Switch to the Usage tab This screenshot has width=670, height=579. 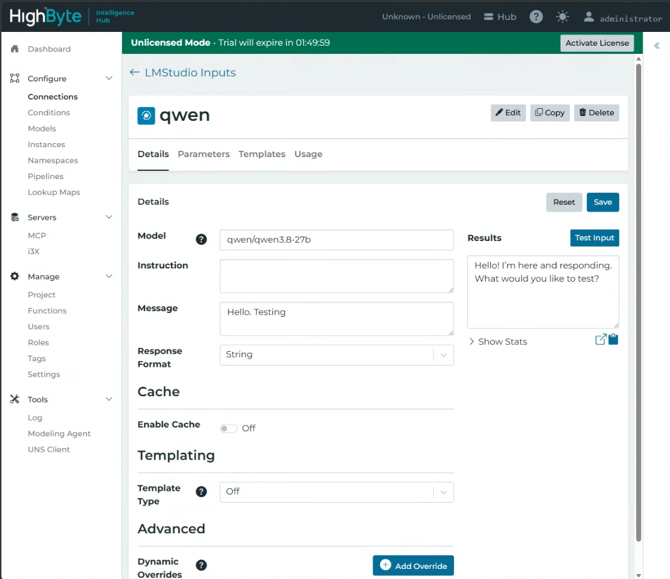[x=308, y=154]
